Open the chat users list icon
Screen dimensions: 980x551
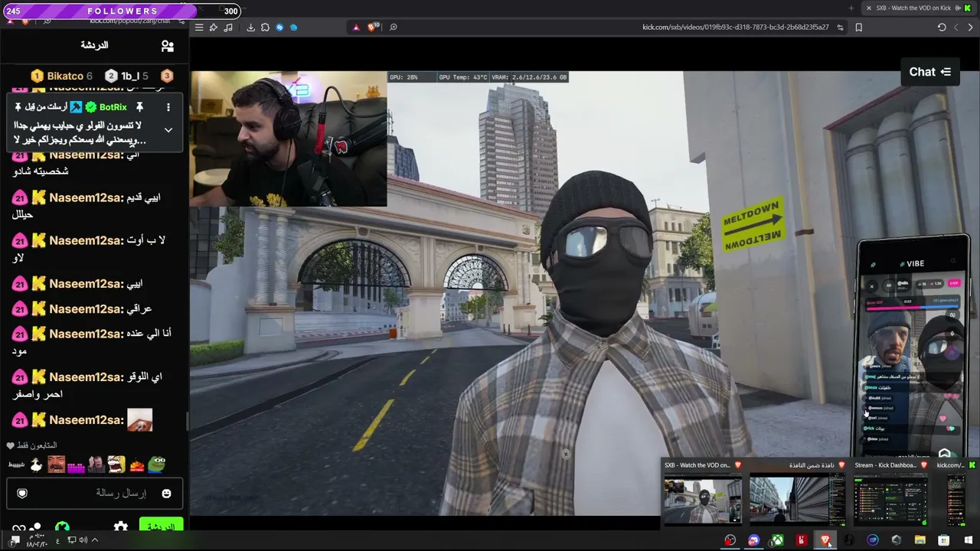coord(168,46)
